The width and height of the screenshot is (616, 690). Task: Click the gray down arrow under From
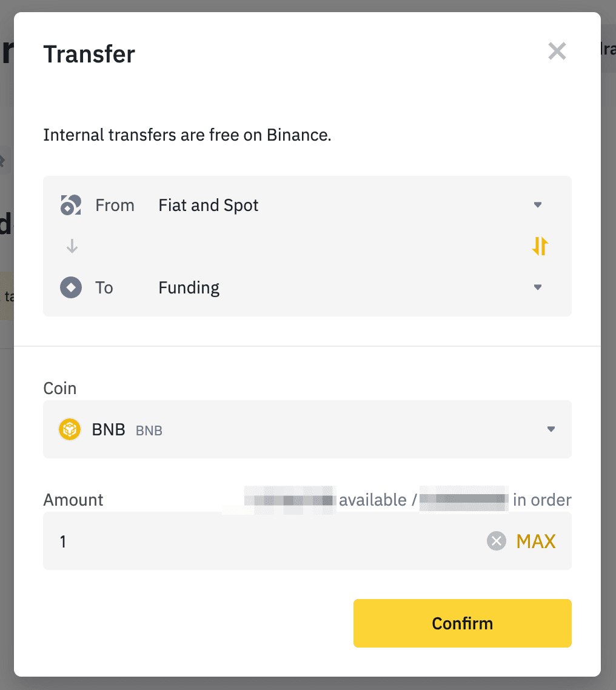pyautogui.click(x=72, y=246)
